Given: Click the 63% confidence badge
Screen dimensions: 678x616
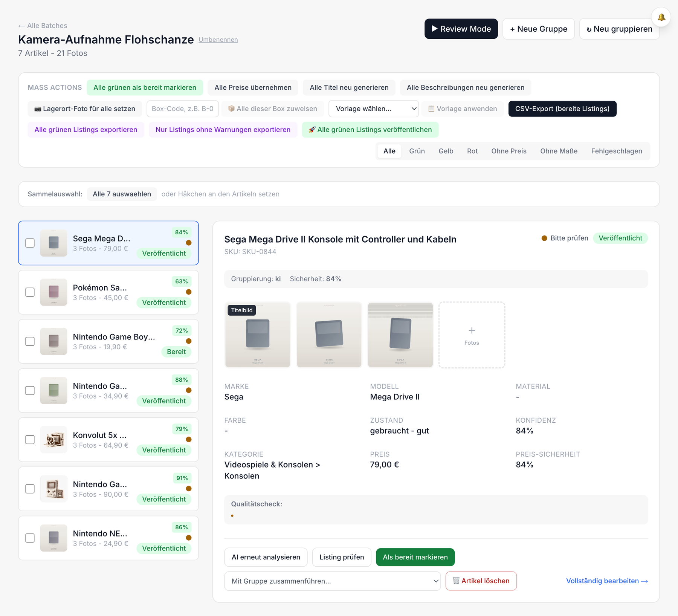Looking at the screenshot, I should click(182, 281).
